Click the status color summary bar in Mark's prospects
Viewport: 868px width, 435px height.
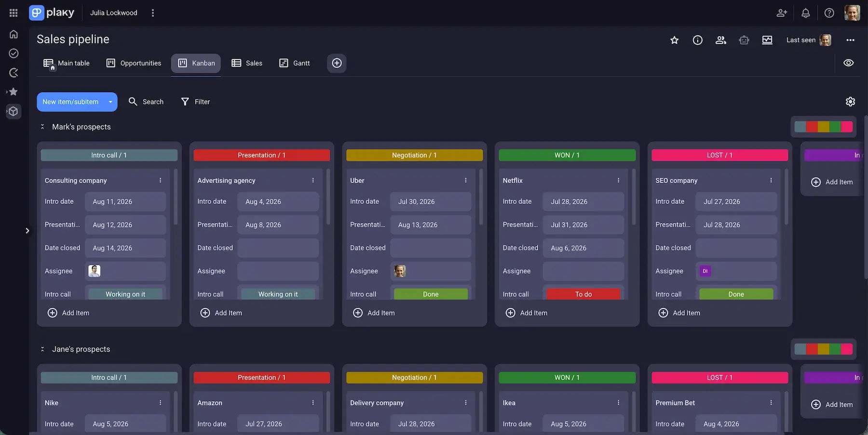point(823,127)
